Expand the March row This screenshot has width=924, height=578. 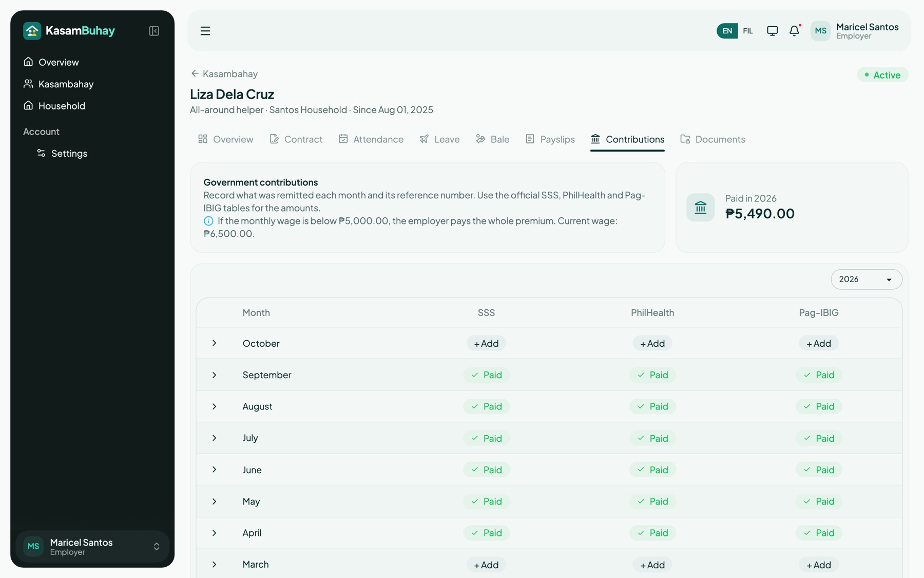[215, 565]
